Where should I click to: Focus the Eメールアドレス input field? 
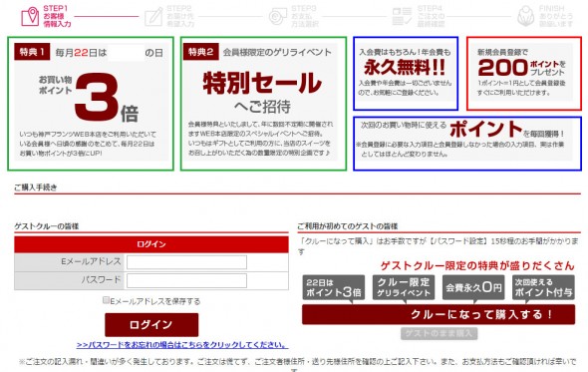click(x=186, y=262)
